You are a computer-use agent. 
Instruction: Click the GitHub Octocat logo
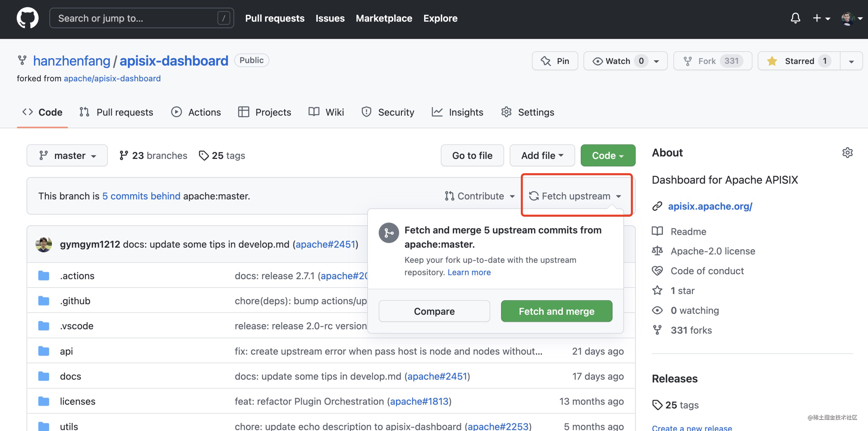[x=27, y=18]
